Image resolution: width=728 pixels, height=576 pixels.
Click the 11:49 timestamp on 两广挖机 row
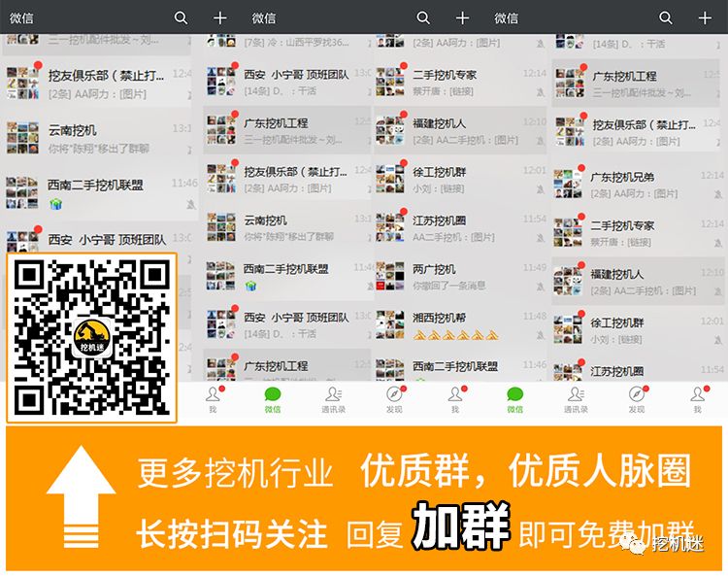[x=535, y=268]
